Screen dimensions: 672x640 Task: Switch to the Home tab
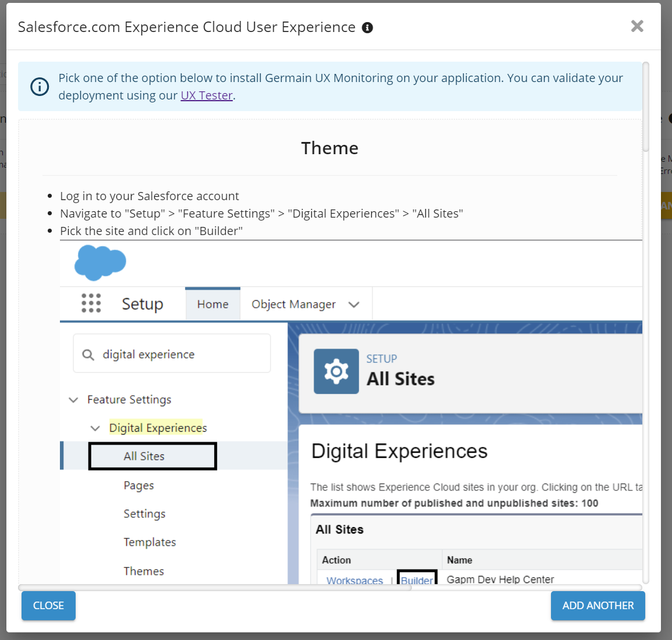[x=212, y=304]
